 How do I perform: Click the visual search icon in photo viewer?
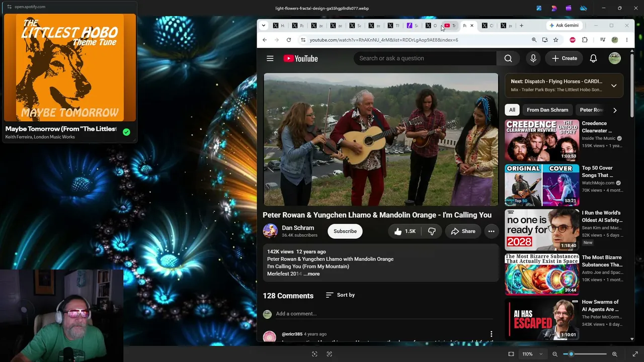(314, 354)
